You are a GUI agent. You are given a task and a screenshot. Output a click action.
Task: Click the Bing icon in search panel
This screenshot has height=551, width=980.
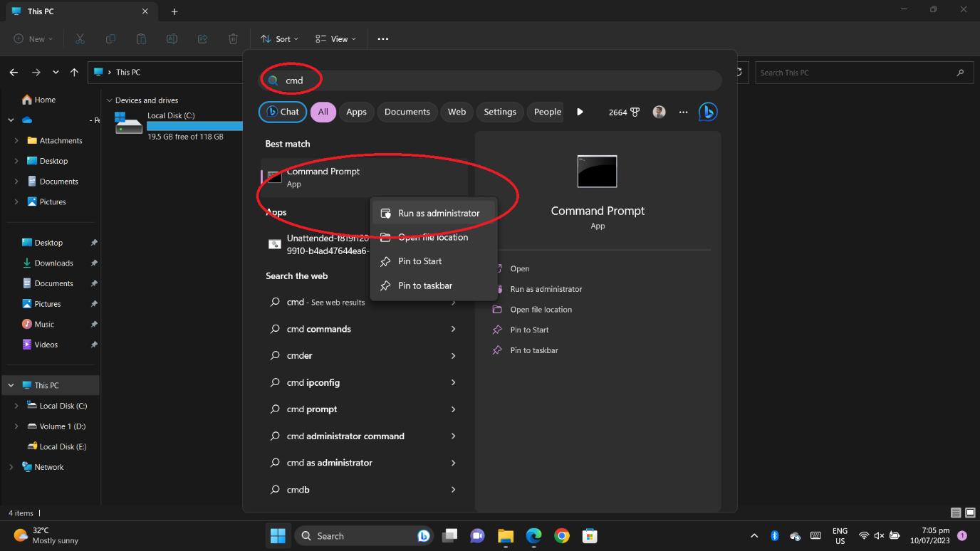[707, 112]
